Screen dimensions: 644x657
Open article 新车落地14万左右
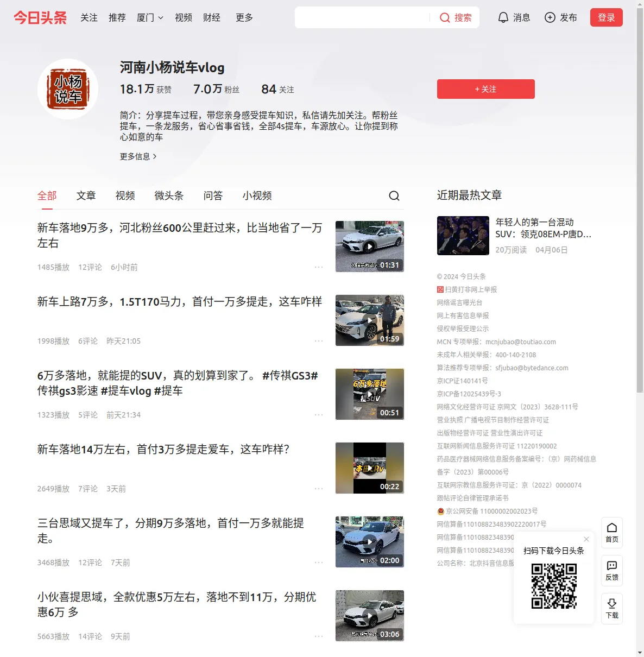point(163,449)
